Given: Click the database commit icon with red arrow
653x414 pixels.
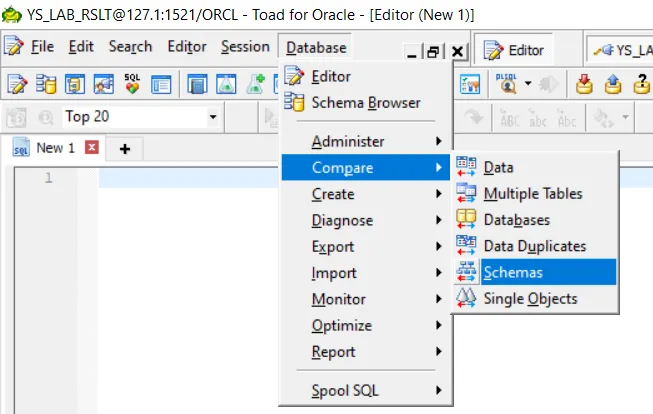Looking at the screenshot, I should 584,85.
